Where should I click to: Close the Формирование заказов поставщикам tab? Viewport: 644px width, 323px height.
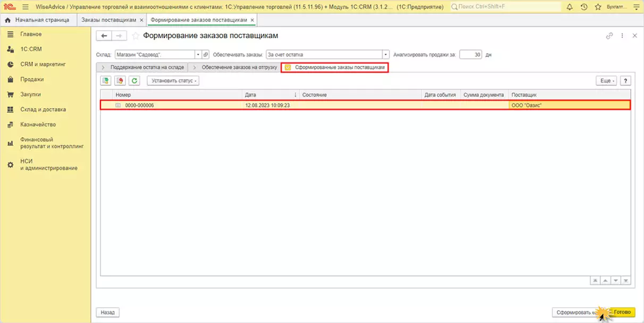click(x=252, y=20)
